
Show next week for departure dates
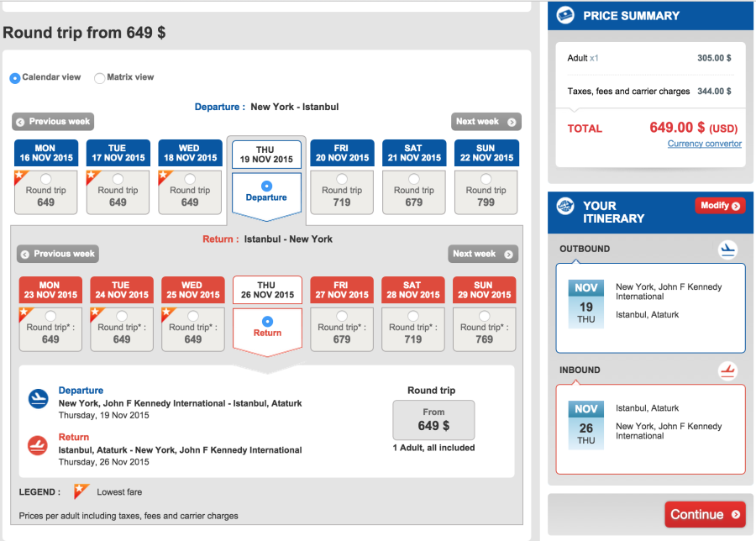(486, 122)
